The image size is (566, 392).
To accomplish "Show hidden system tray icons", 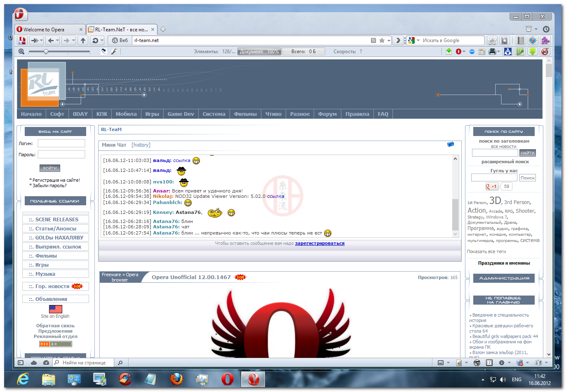I will tap(483, 380).
